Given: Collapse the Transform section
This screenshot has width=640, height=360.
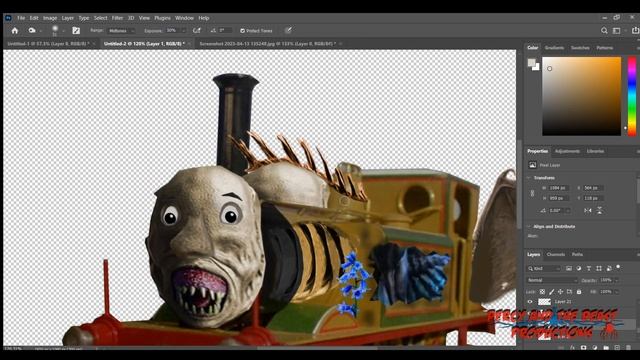Looking at the screenshot, I should tap(529, 178).
